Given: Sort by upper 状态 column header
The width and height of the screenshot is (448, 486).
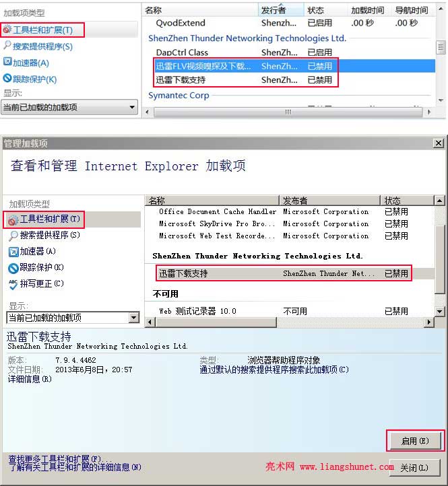Looking at the screenshot, I should click(x=325, y=10).
